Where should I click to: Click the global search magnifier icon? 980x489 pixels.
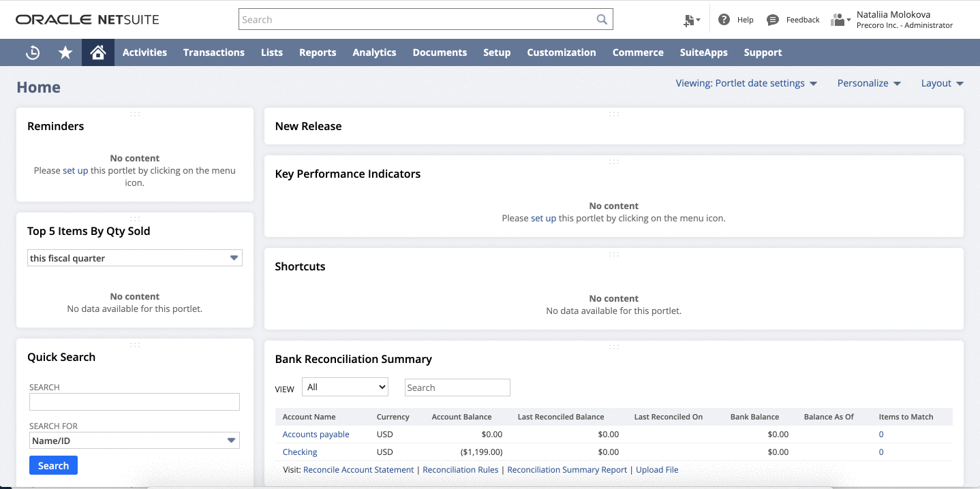tap(601, 19)
